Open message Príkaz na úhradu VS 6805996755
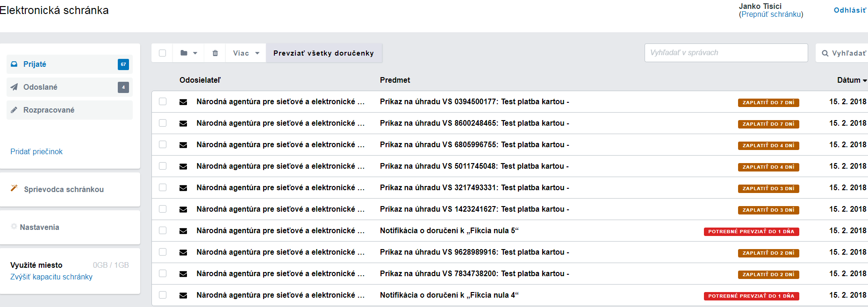This screenshot has height=307, width=868. [x=474, y=144]
